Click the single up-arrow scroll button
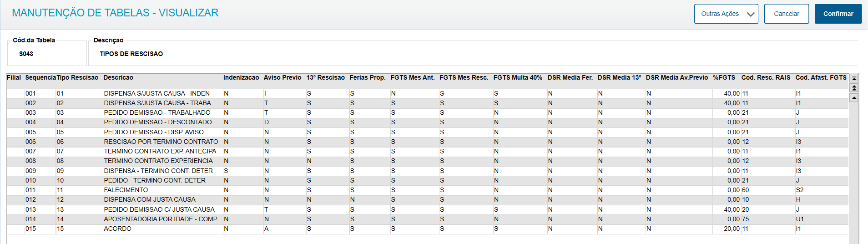The image size is (868, 244). point(854,98)
